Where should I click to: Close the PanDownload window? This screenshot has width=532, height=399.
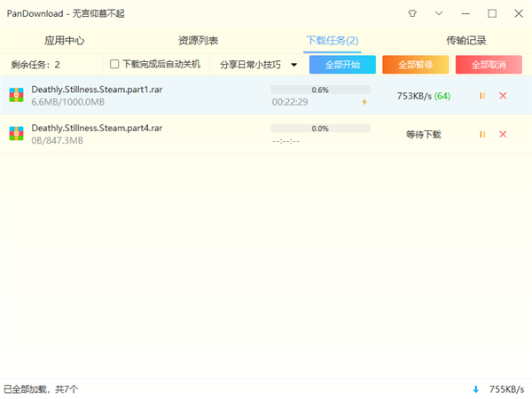[519, 13]
